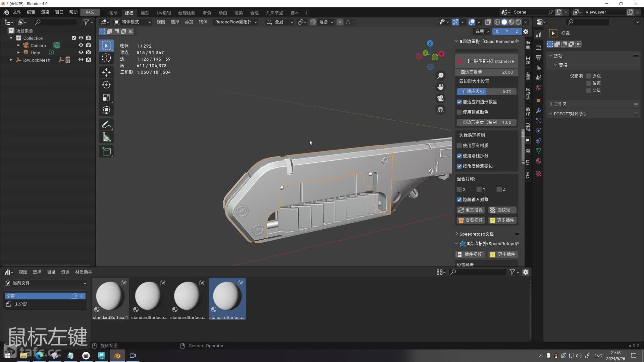Image resolution: width=644 pixels, height=362 pixels.
Task: Select the Annotate pencil tool
Action: 106,125
